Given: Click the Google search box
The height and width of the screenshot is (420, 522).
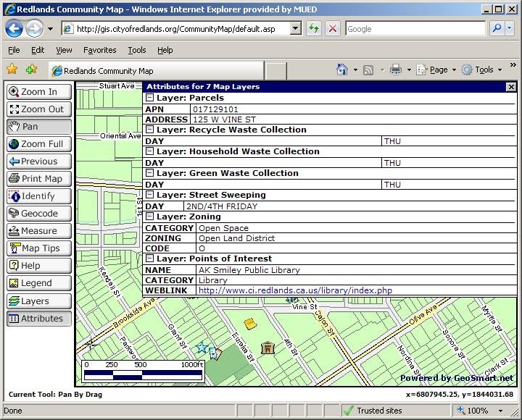Looking at the screenshot, I should (415, 29).
